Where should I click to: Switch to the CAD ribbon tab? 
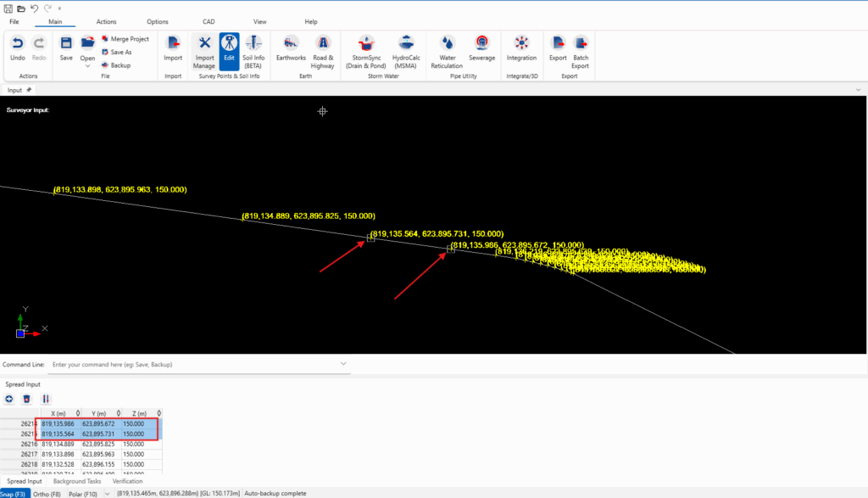(x=208, y=21)
